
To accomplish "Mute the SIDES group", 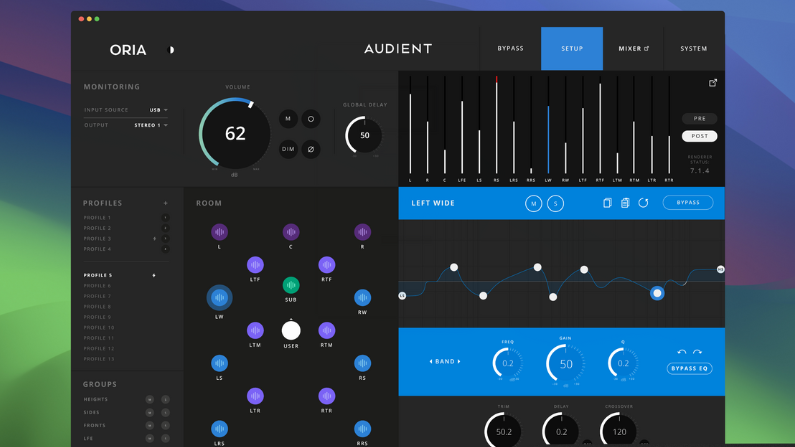I will coord(150,413).
